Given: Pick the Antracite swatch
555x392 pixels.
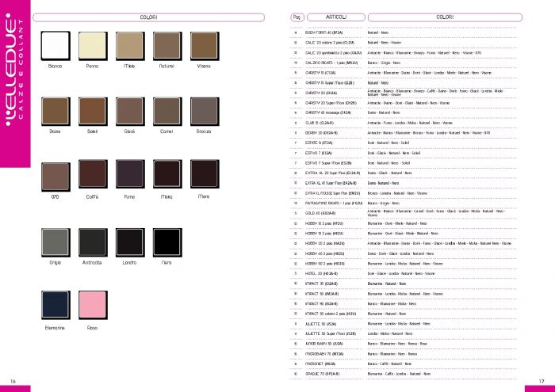Looking at the screenshot, I should point(93,242).
